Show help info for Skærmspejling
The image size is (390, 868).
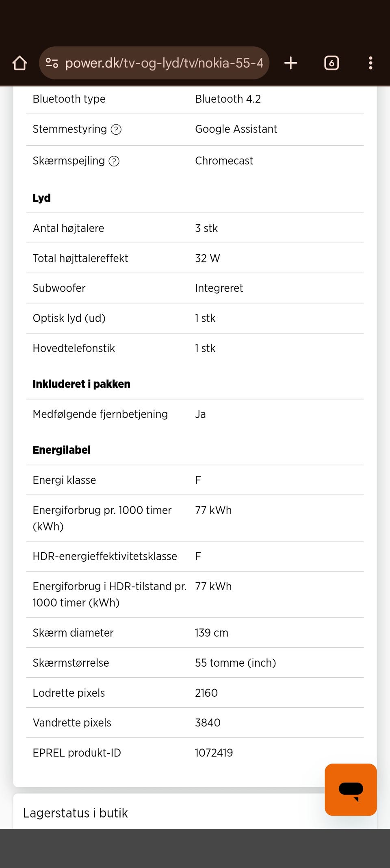pos(114,161)
